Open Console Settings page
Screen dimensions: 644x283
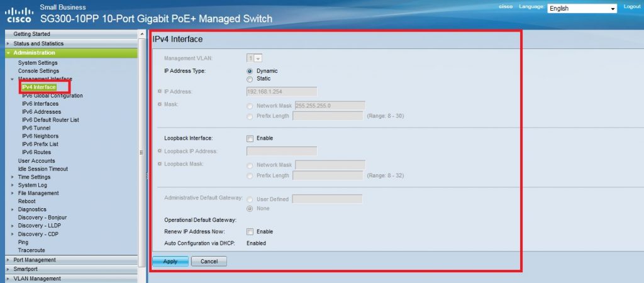(x=38, y=71)
